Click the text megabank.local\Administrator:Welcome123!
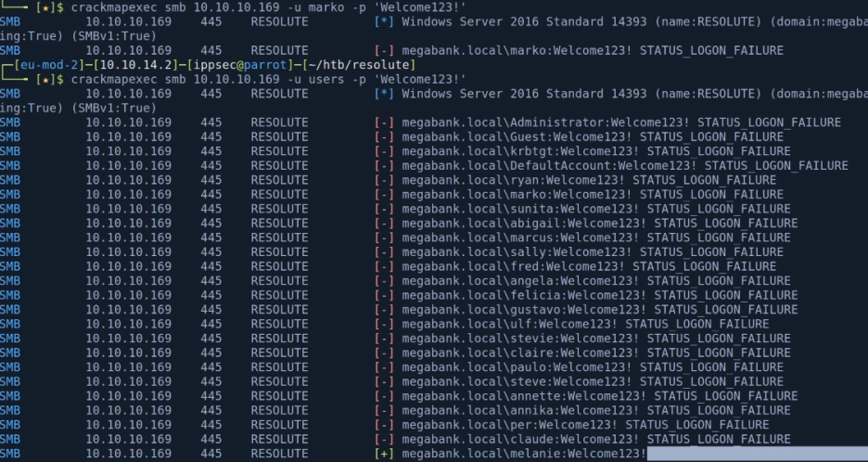868x462 pixels. 545,122
